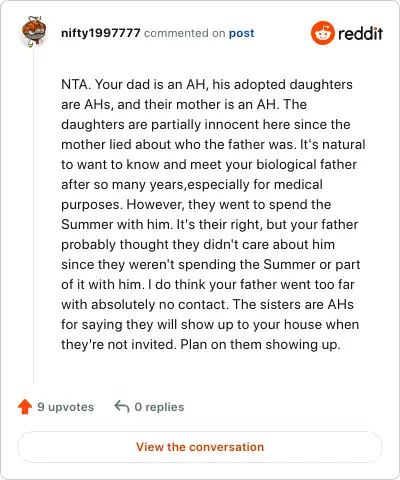
Task: Open the nifty1997777 username profile
Action: coord(101,33)
